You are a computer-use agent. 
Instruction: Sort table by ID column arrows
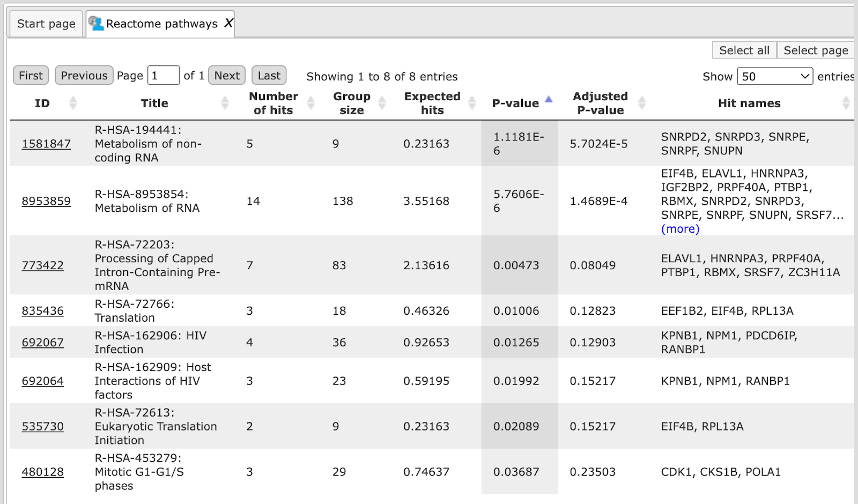(73, 102)
